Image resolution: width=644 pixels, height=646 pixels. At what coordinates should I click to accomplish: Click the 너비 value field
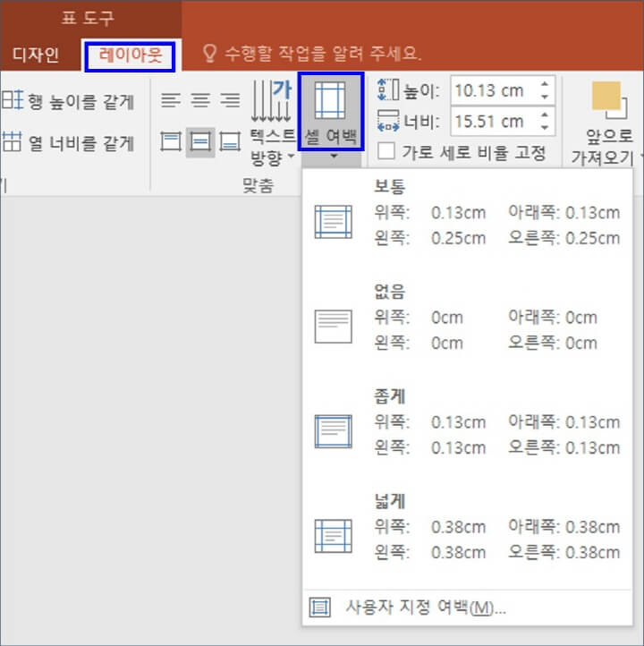(x=494, y=121)
